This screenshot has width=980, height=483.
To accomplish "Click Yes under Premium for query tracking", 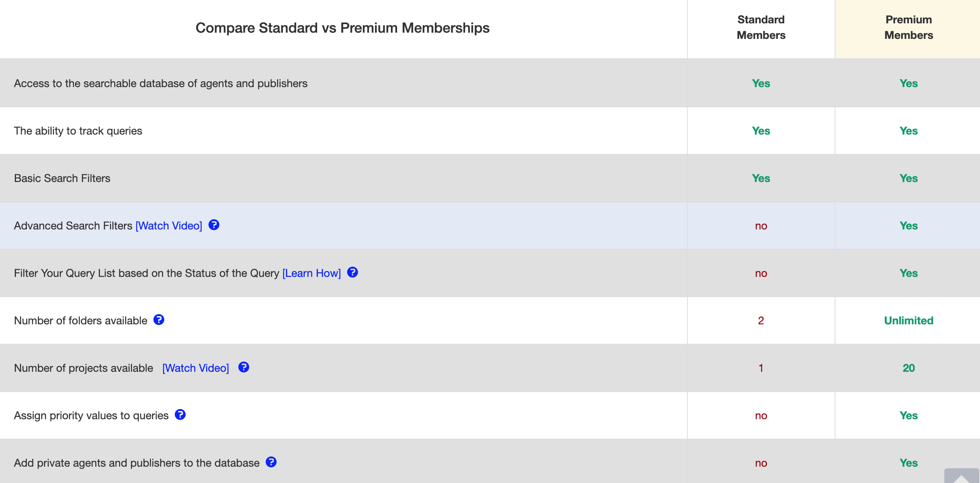I will click(x=908, y=131).
